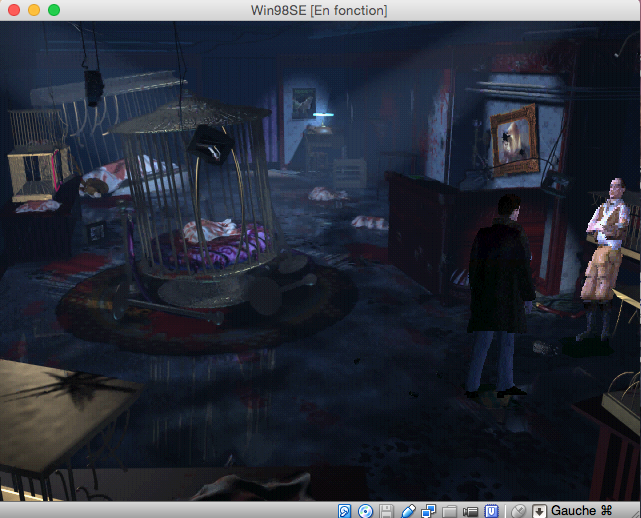Image resolution: width=641 pixels, height=518 pixels.
Task: Click the red close window button
Action: click(x=14, y=10)
